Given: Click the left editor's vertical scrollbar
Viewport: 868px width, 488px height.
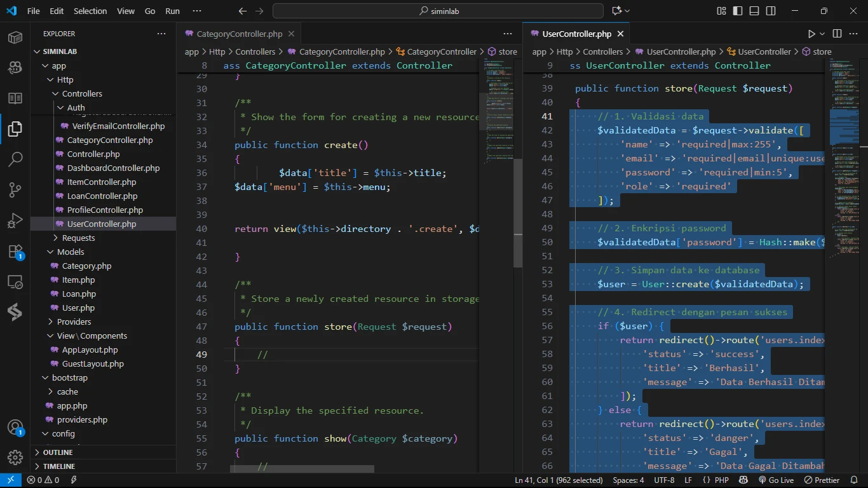Looking at the screenshot, I should (x=518, y=213).
